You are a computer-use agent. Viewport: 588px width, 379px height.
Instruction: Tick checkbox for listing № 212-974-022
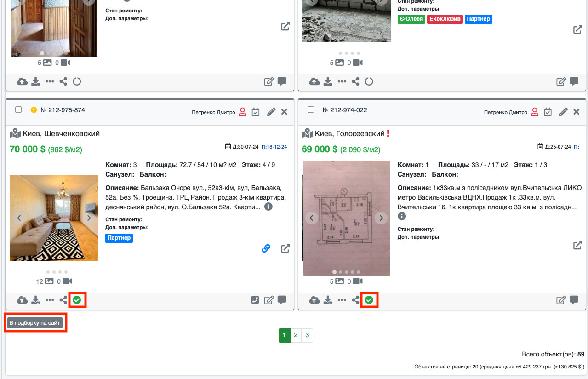click(x=311, y=109)
